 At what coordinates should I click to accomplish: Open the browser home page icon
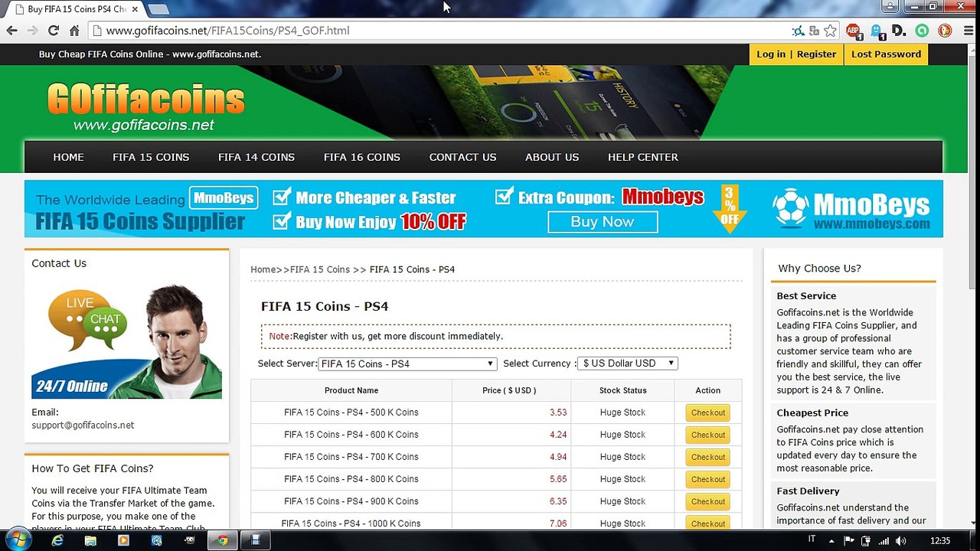(74, 31)
